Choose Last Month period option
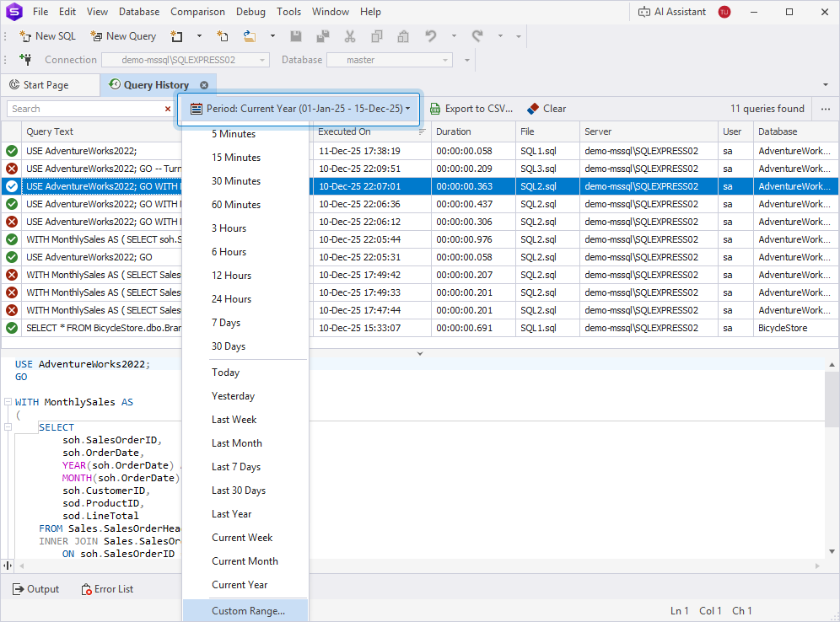The height and width of the screenshot is (622, 840). coord(245,443)
